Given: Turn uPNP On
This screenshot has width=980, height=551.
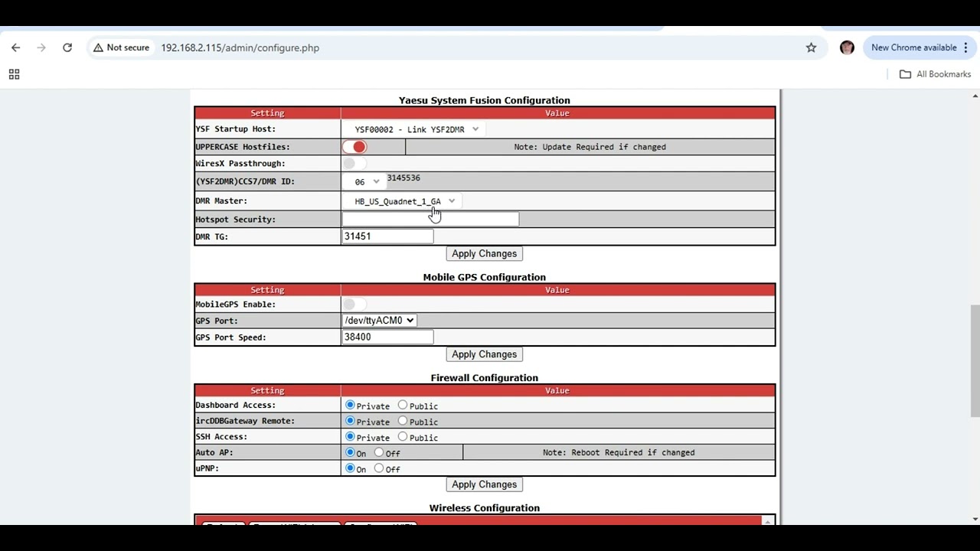Looking at the screenshot, I should [350, 468].
